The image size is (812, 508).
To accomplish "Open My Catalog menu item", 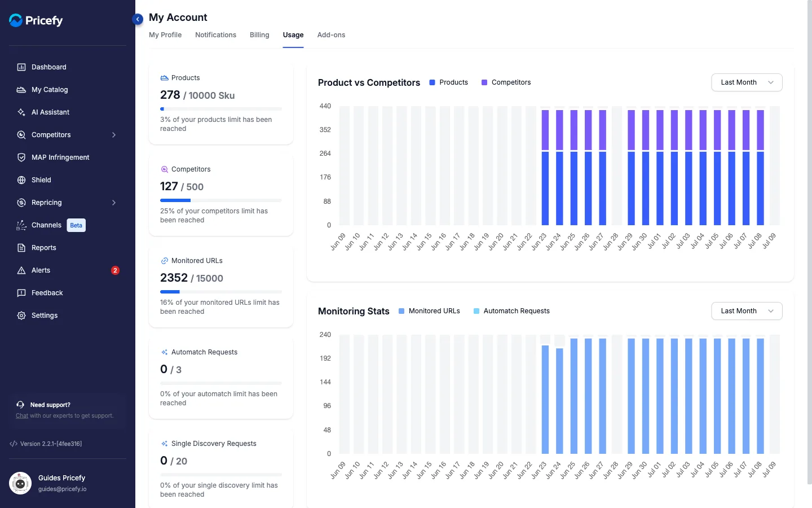I will tap(68, 90).
